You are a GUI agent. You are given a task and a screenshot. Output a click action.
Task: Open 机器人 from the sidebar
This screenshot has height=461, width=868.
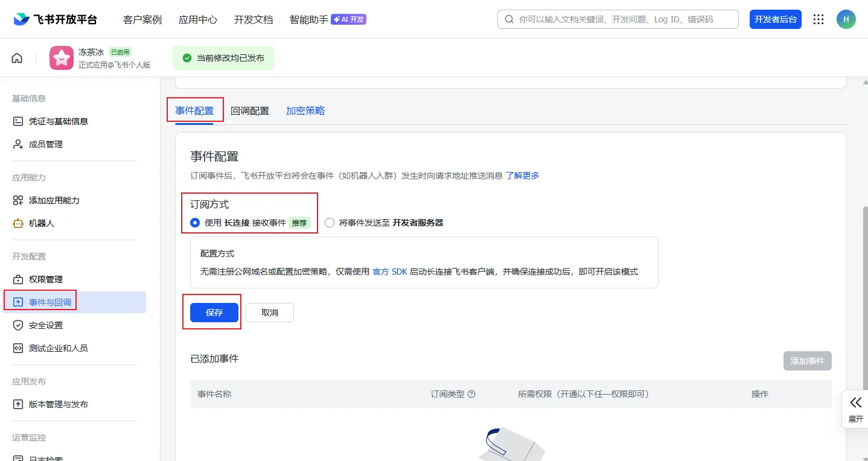[x=41, y=223]
